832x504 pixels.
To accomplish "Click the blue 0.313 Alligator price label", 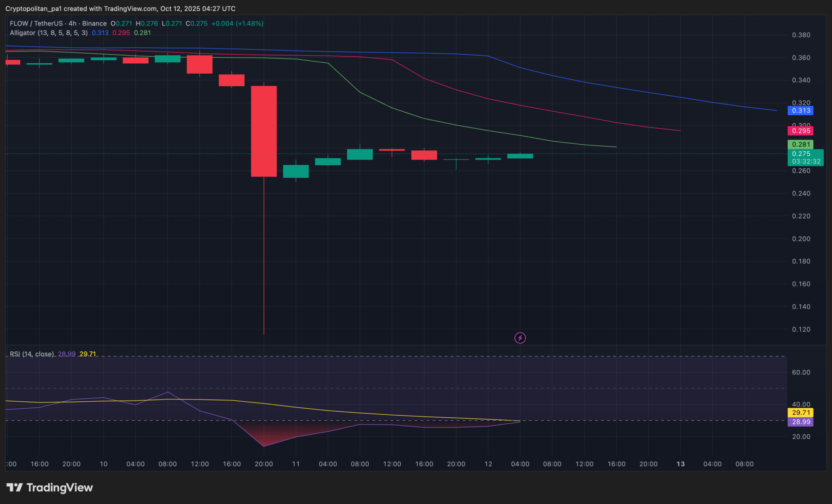I will 800,111.
